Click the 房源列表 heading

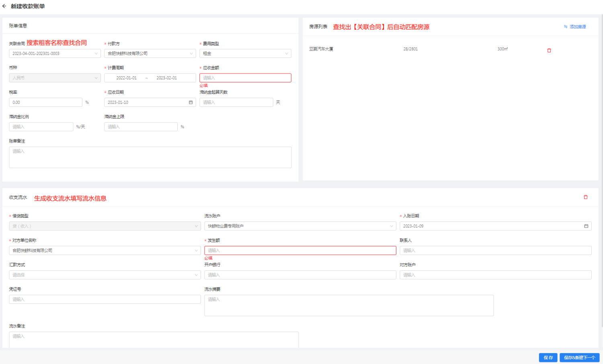click(x=318, y=27)
